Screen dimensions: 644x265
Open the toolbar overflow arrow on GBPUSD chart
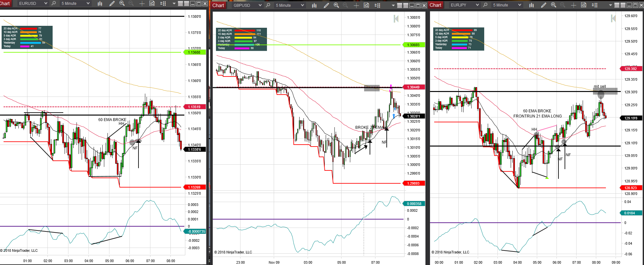click(393, 5)
